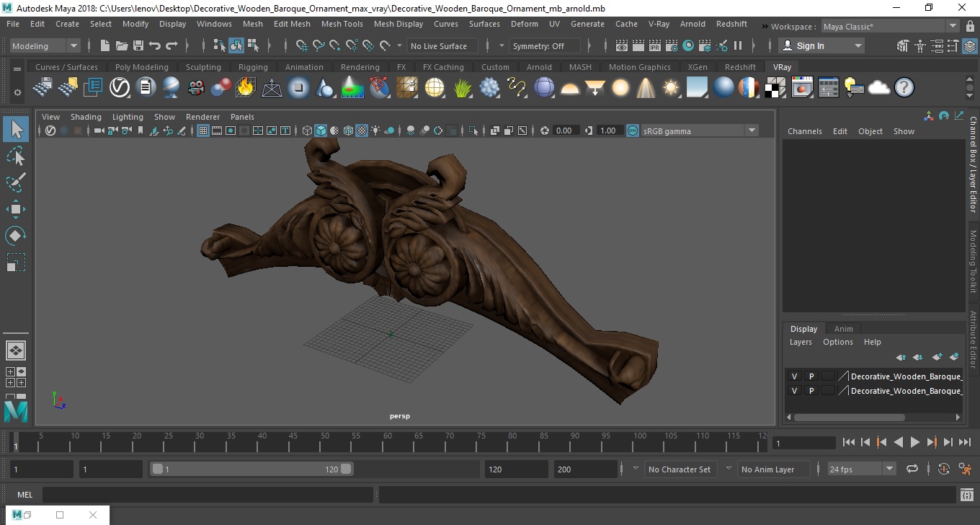The width and height of the screenshot is (980, 525).
Task: Click the time range slider bar
Action: (x=251, y=469)
